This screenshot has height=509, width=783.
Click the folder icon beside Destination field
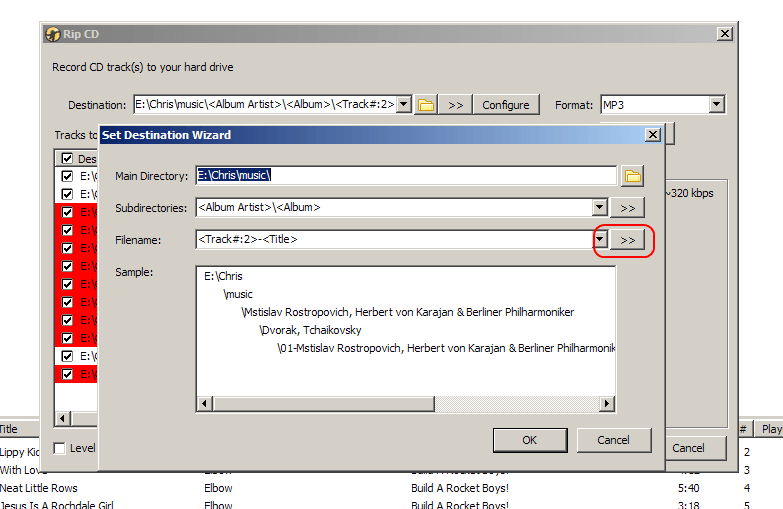[x=426, y=104]
